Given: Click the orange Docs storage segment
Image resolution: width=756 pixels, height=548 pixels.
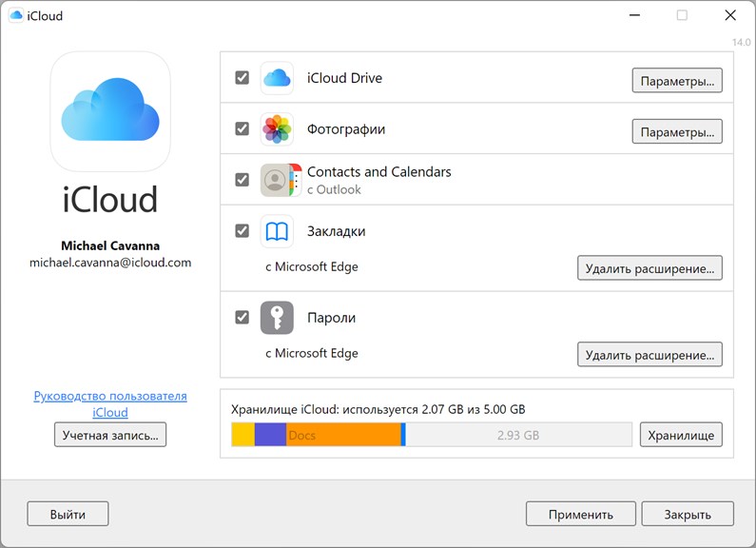Looking at the screenshot, I should 343,436.
